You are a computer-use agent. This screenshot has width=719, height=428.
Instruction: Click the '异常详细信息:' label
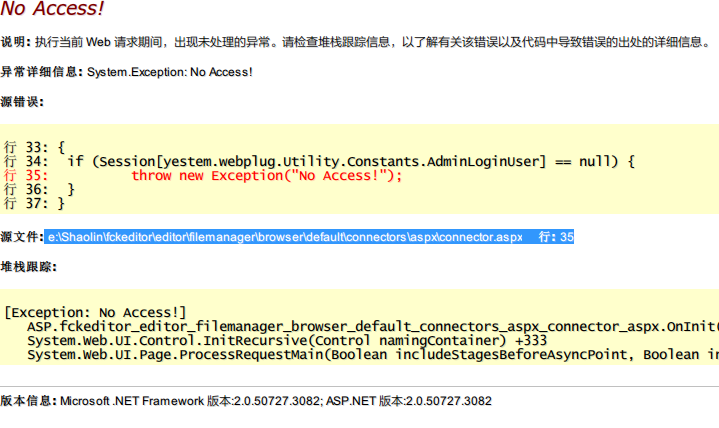[41, 72]
